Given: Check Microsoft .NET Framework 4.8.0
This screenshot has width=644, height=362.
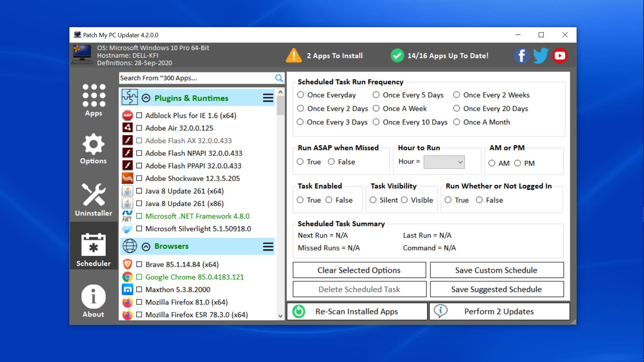Looking at the screenshot, I should 139,216.
